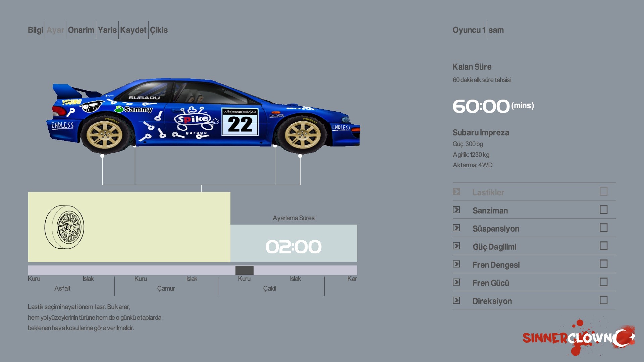Click the Aktarma: 4WD stat
This screenshot has height=362, width=644.
[473, 165]
